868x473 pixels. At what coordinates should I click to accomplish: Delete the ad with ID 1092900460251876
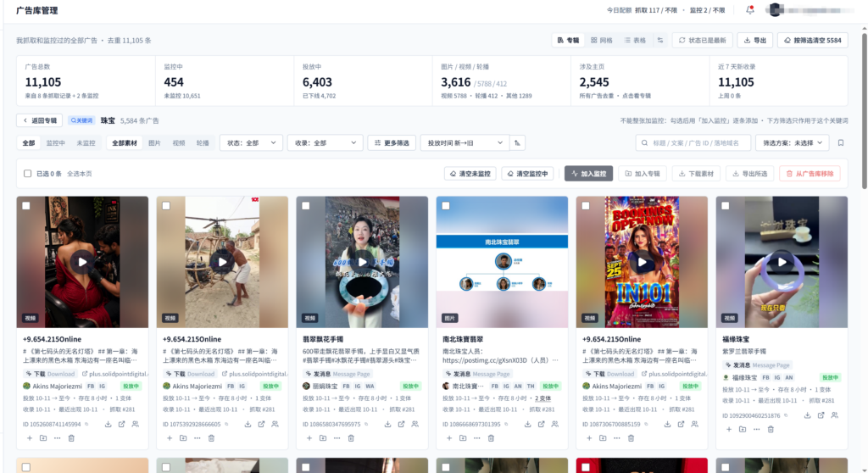tap(771, 429)
